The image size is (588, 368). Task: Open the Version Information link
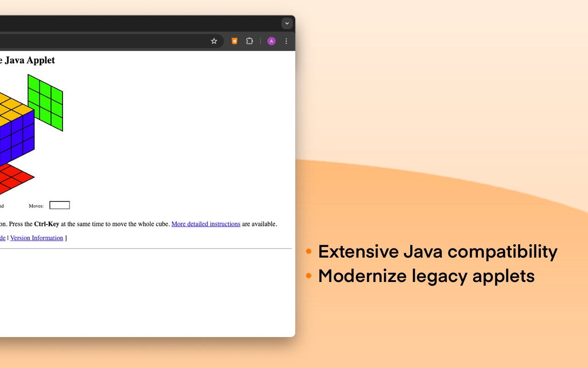(37, 238)
